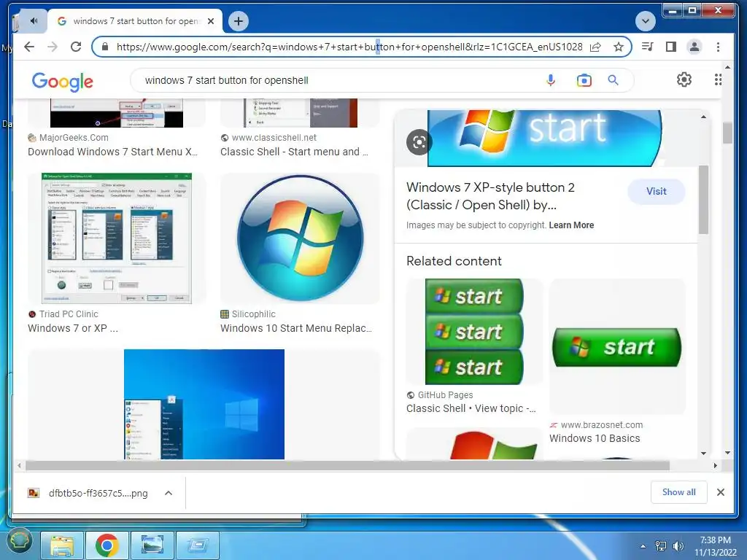Click the Google search text field
This screenshot has width=747, height=560.
pyautogui.click(x=338, y=80)
